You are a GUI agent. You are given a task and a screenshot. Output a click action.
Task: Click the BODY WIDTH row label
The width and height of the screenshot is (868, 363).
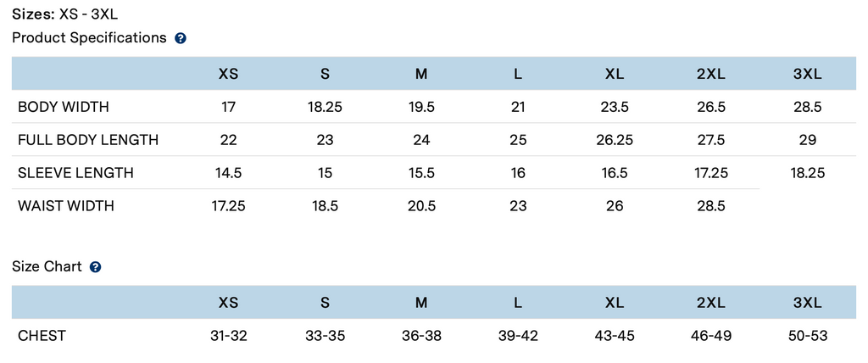64,107
